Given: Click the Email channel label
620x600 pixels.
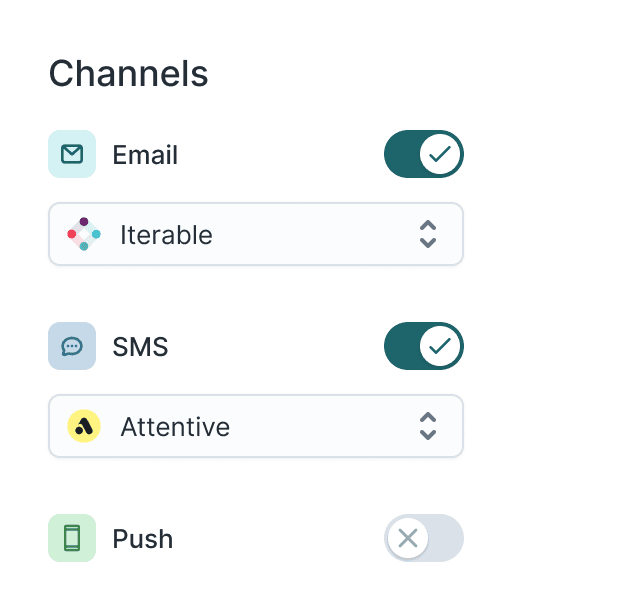Looking at the screenshot, I should tap(145, 155).
